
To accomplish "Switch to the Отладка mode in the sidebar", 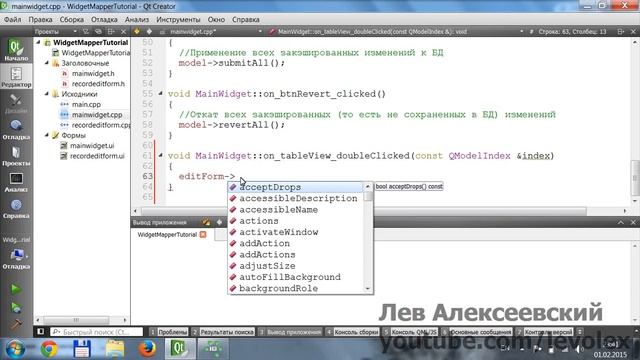I will tap(16, 129).
